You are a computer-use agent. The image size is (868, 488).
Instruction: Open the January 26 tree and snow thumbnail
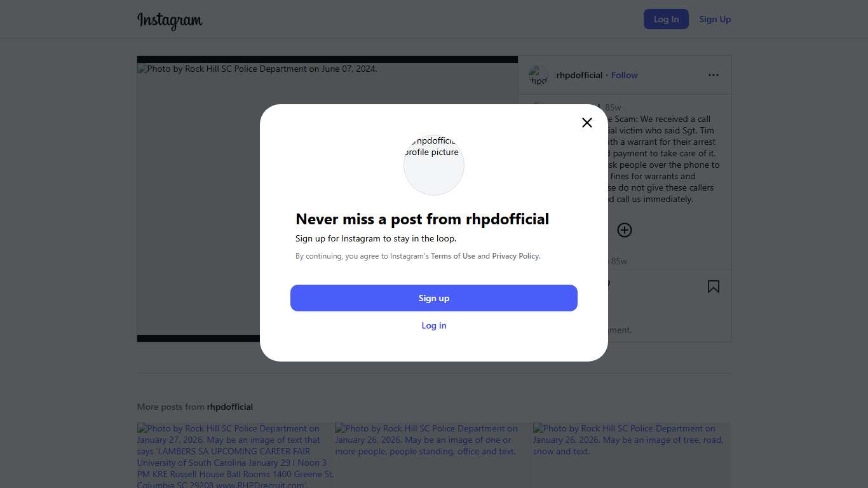point(632,455)
